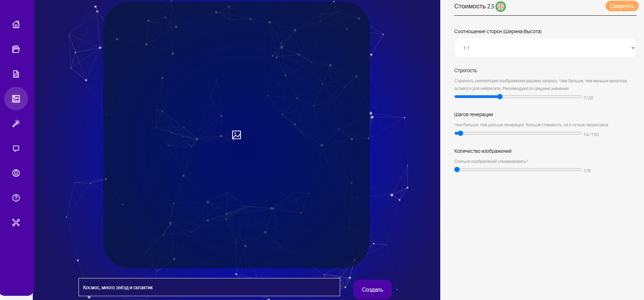Click the right end of Строгость slider track
644x300 pixels.
(x=580, y=97)
